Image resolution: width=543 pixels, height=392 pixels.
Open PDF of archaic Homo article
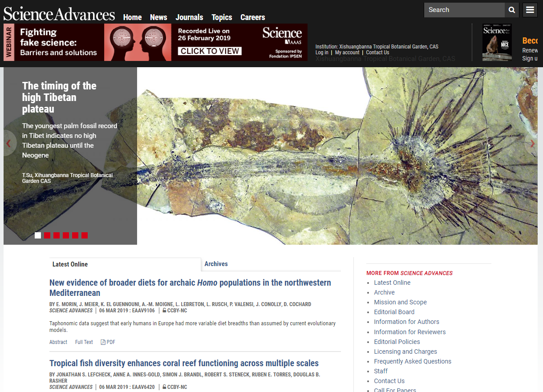[x=108, y=342]
